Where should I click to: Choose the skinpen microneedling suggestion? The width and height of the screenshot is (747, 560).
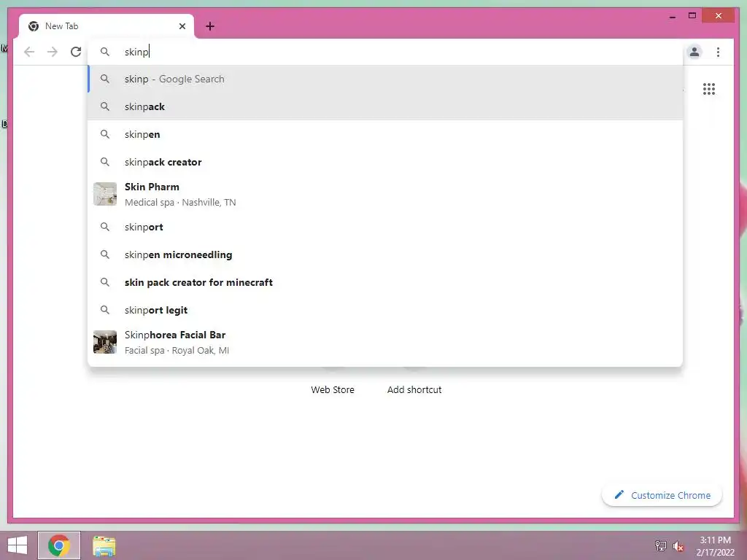point(385,254)
